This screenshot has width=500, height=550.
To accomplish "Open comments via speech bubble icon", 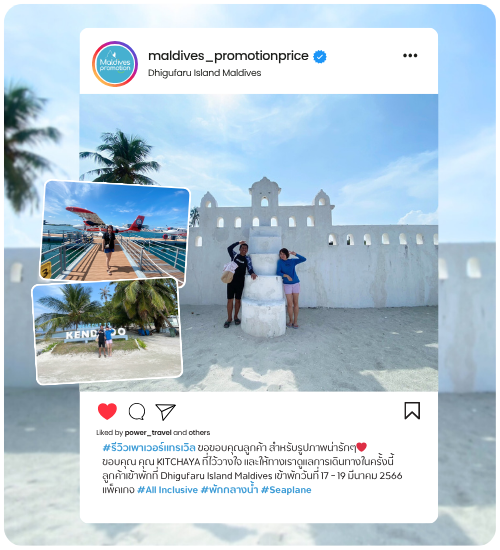I will point(137,411).
